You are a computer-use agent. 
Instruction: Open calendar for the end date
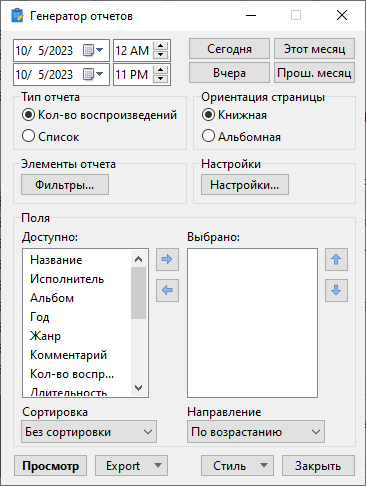(94, 74)
